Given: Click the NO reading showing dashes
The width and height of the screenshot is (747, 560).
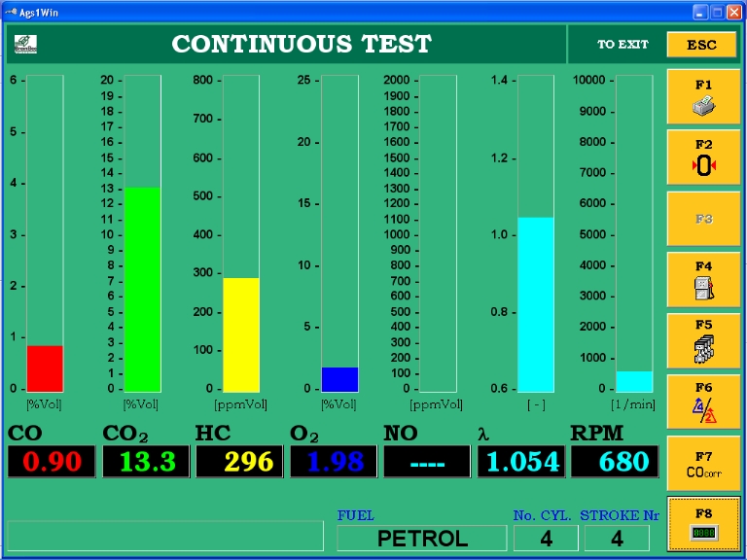Looking at the screenshot, I should pos(427,462).
